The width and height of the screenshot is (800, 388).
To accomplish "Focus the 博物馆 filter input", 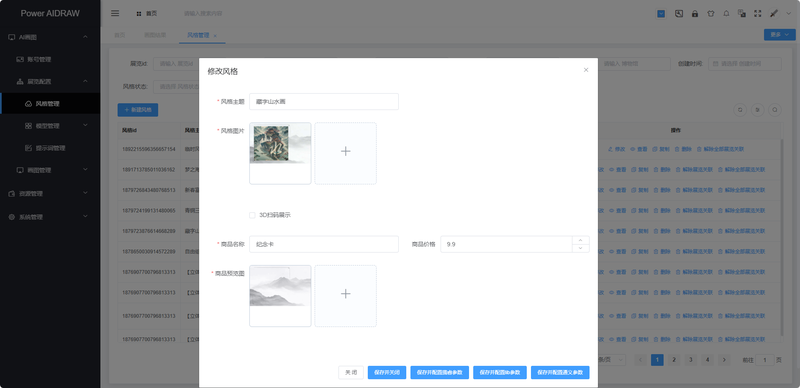I will [634, 64].
